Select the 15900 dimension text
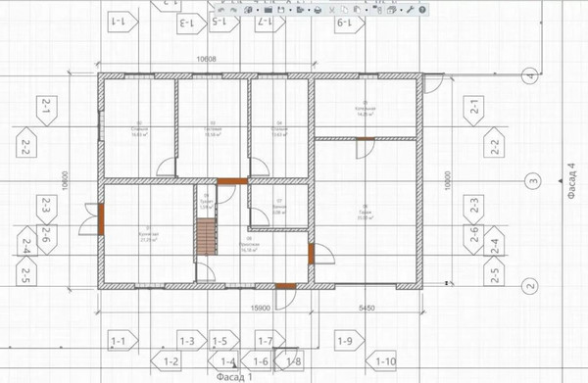The width and height of the screenshot is (588, 383). point(260,308)
